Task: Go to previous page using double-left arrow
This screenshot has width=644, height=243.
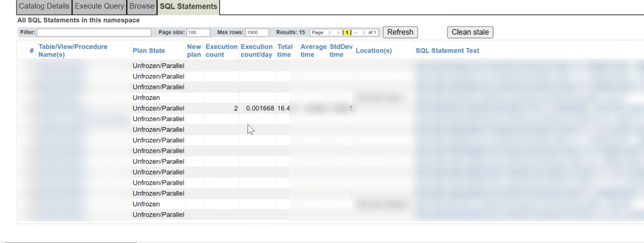Action: (339, 33)
